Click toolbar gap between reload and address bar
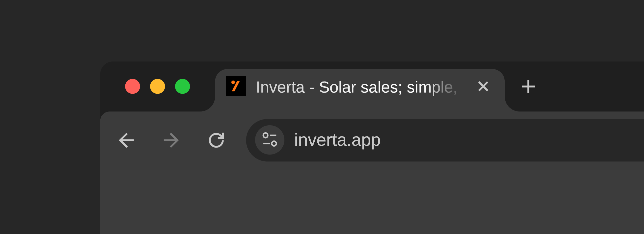 pyautogui.click(x=235, y=140)
